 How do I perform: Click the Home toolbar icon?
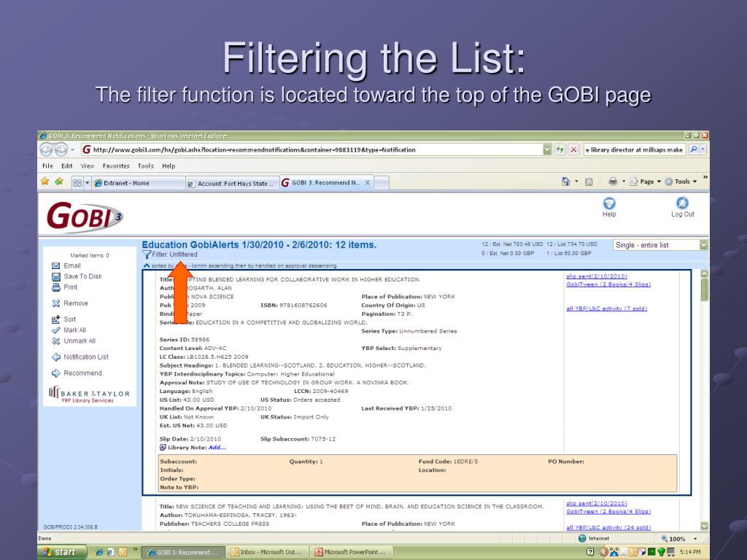[x=565, y=182]
